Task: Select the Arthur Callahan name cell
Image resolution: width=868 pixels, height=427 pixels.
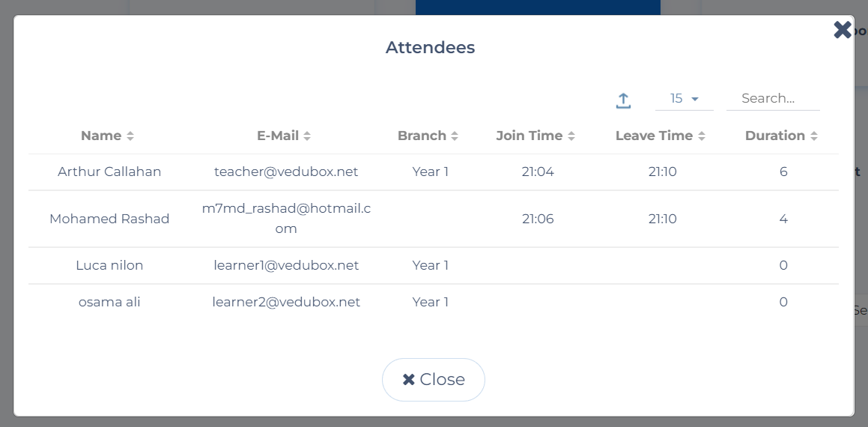Action: coord(109,172)
